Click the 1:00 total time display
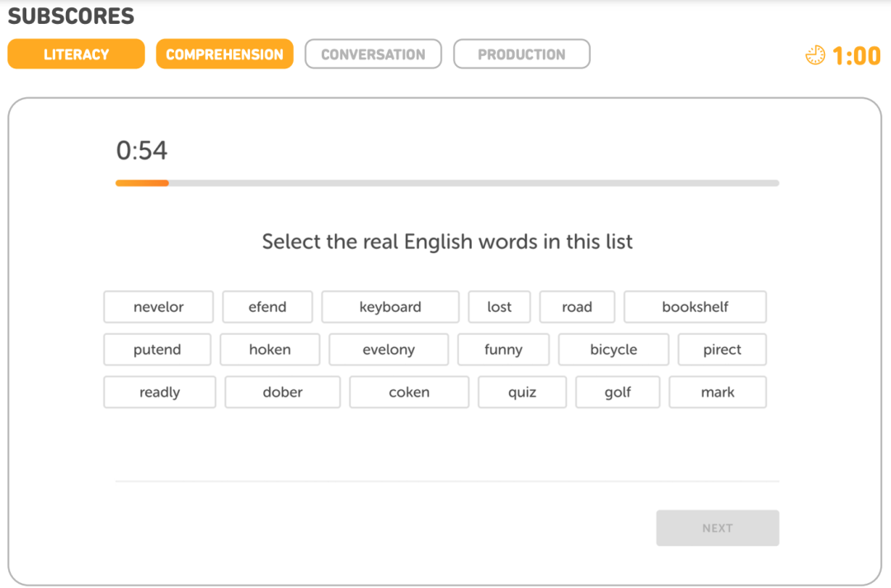The width and height of the screenshot is (891, 588). pos(856,56)
